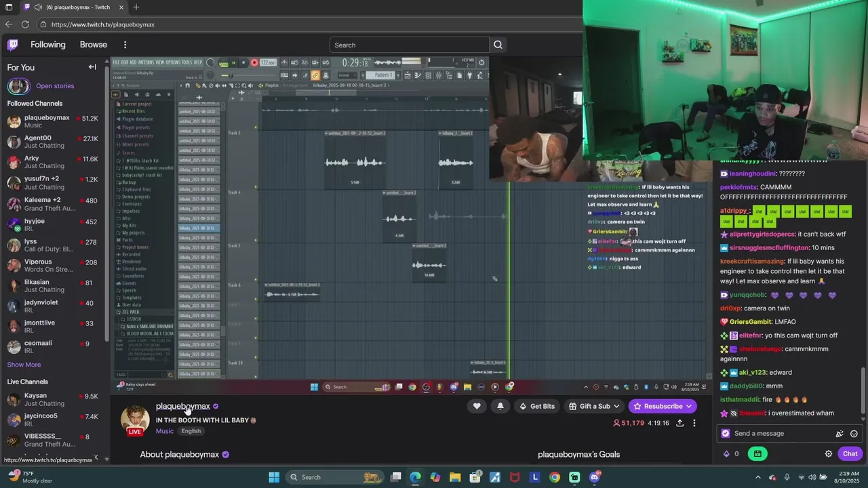Open Google Chrome from bottom taskbar
Image resolution: width=868 pixels, height=488 pixels.
[x=555, y=477]
